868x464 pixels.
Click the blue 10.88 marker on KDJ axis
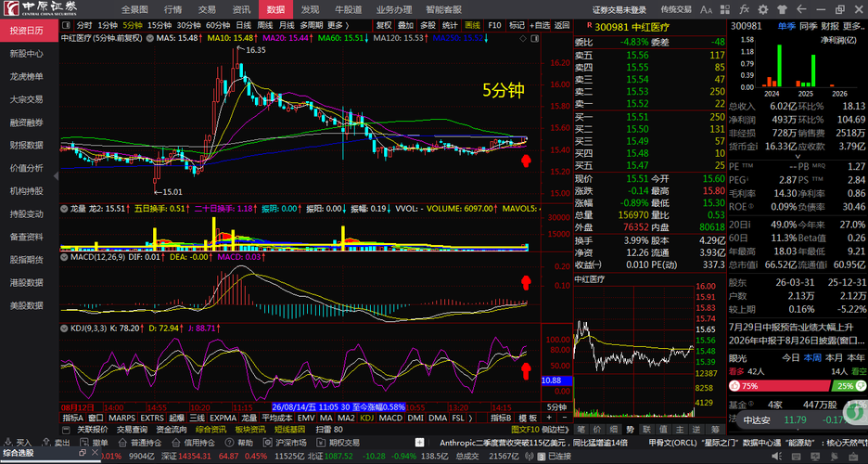(x=556, y=380)
